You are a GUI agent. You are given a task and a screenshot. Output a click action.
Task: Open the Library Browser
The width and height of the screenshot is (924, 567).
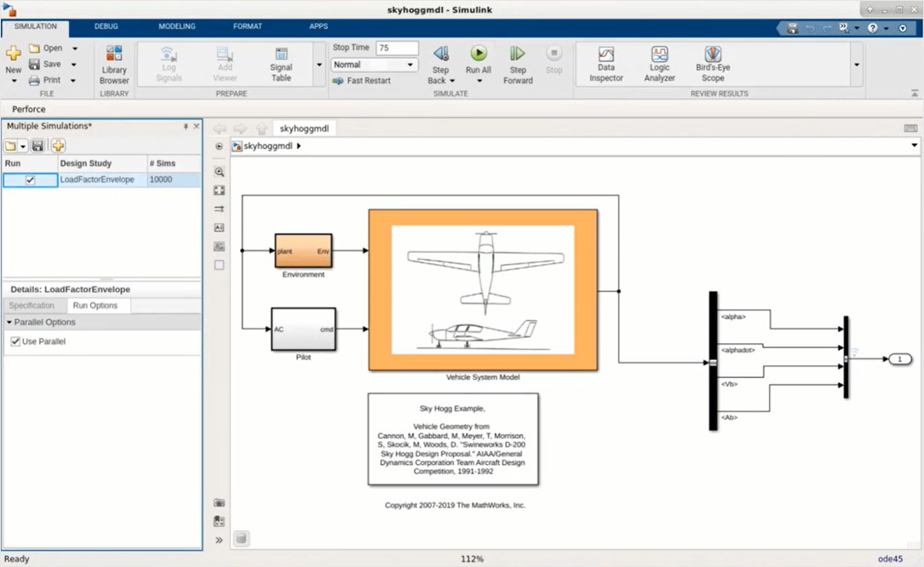(114, 64)
